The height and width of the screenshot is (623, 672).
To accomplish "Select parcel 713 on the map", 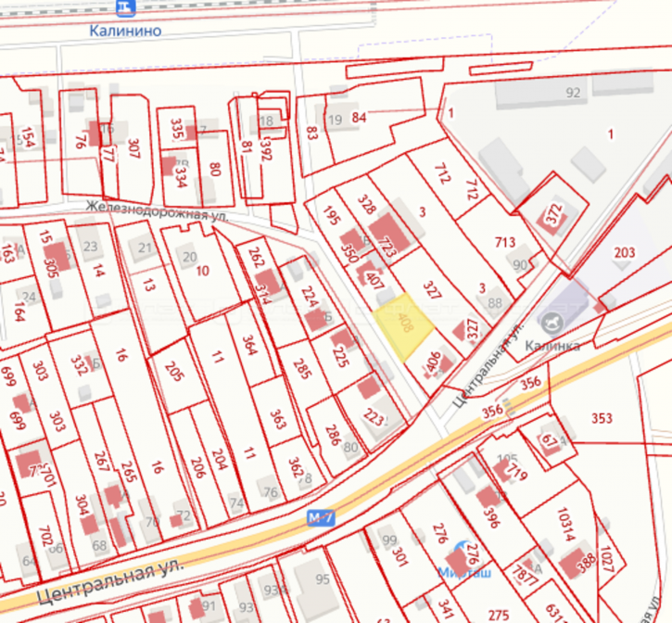I will [504, 243].
